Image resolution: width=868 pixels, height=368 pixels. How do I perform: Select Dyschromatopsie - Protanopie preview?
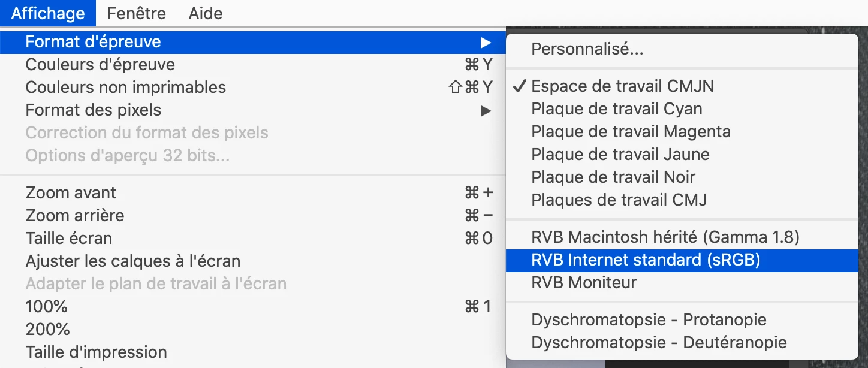pos(649,320)
